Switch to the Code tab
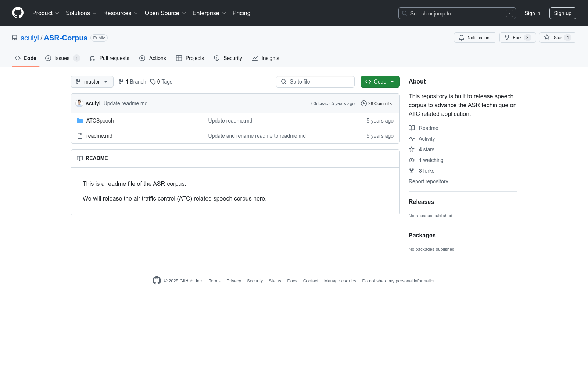This screenshot has width=588, height=368. (x=26, y=58)
